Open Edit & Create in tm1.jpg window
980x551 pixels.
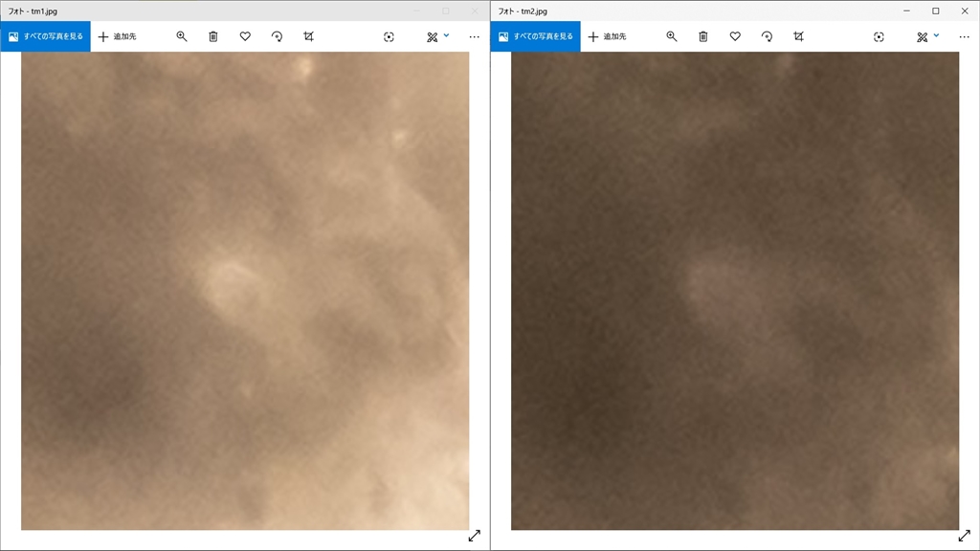(x=432, y=37)
